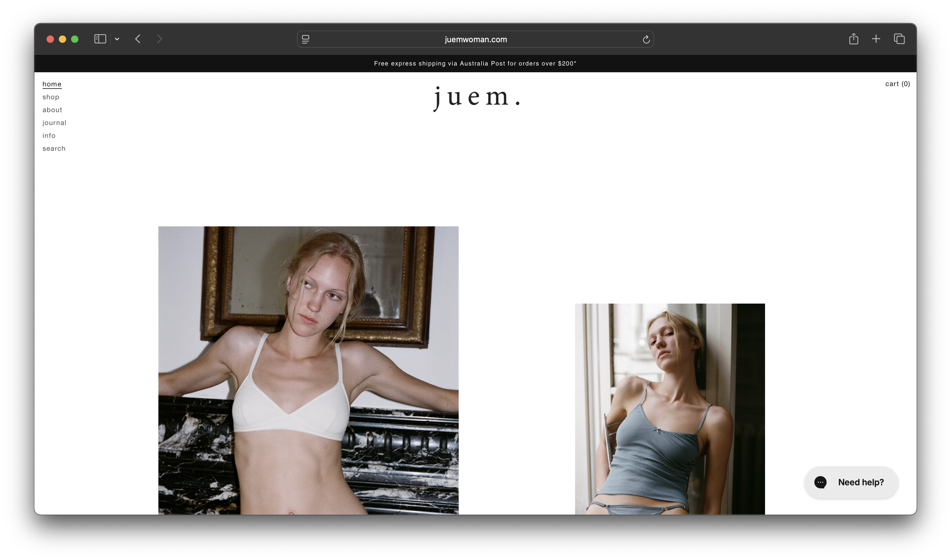
Task: Click the chat bubble icon
Action: tap(820, 482)
